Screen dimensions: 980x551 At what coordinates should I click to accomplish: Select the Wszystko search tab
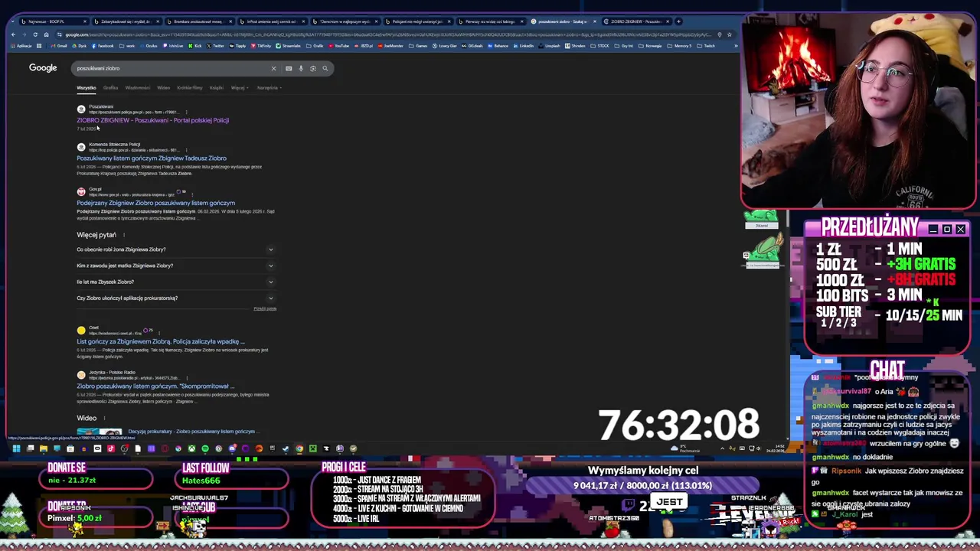(x=86, y=88)
